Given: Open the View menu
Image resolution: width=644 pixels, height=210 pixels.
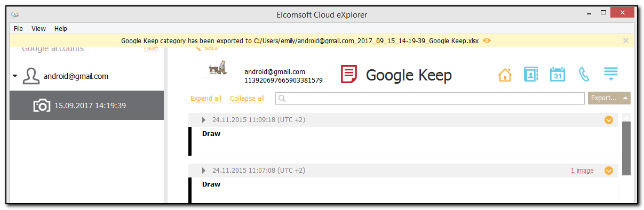Looking at the screenshot, I should click(x=38, y=28).
